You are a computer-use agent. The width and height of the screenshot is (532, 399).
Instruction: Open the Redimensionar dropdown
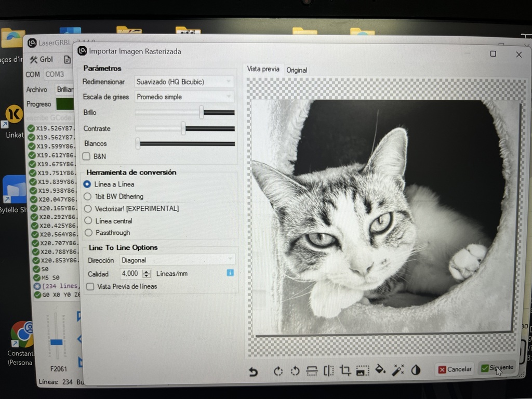click(x=184, y=82)
